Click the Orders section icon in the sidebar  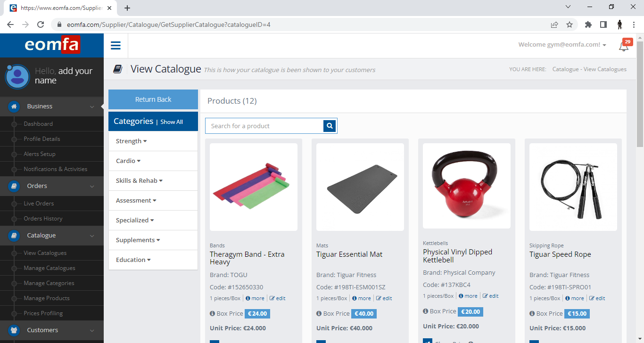tap(14, 186)
